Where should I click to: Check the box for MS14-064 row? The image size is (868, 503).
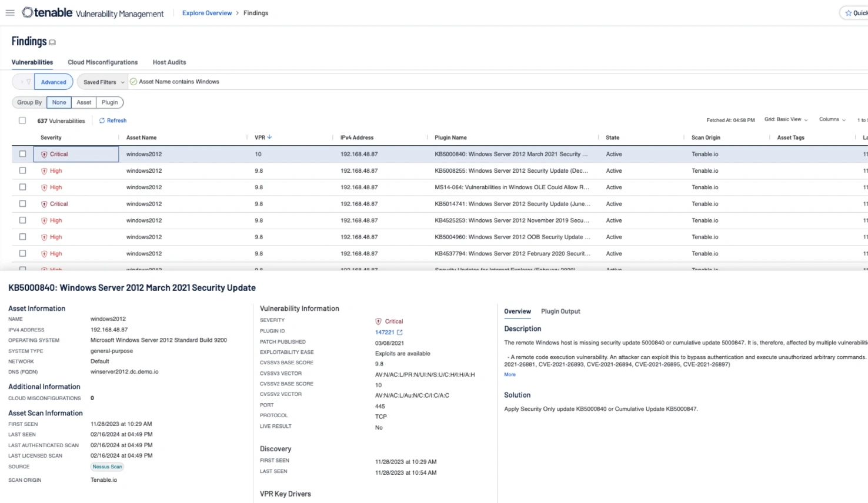coord(22,187)
